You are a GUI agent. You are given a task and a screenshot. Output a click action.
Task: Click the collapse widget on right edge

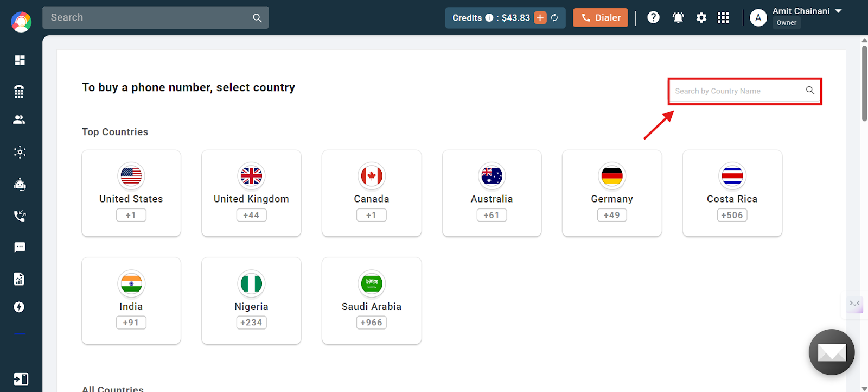(x=855, y=303)
